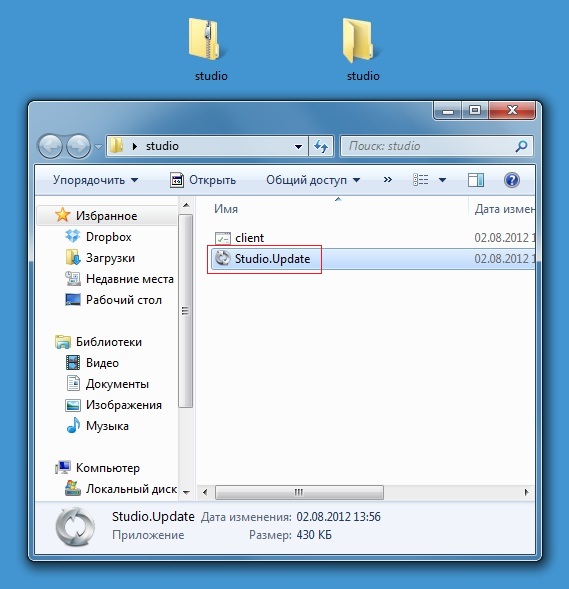
Task: Change view using the view mode icon
Action: point(421,180)
